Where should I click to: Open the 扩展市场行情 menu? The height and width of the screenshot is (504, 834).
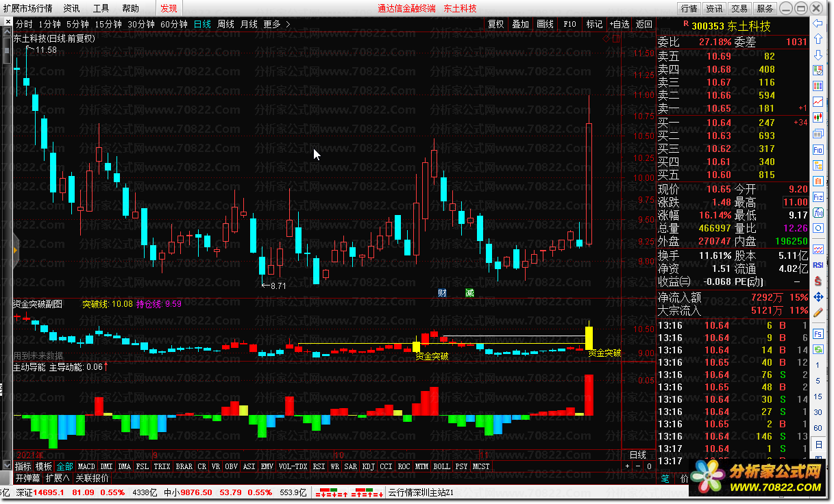point(27,8)
